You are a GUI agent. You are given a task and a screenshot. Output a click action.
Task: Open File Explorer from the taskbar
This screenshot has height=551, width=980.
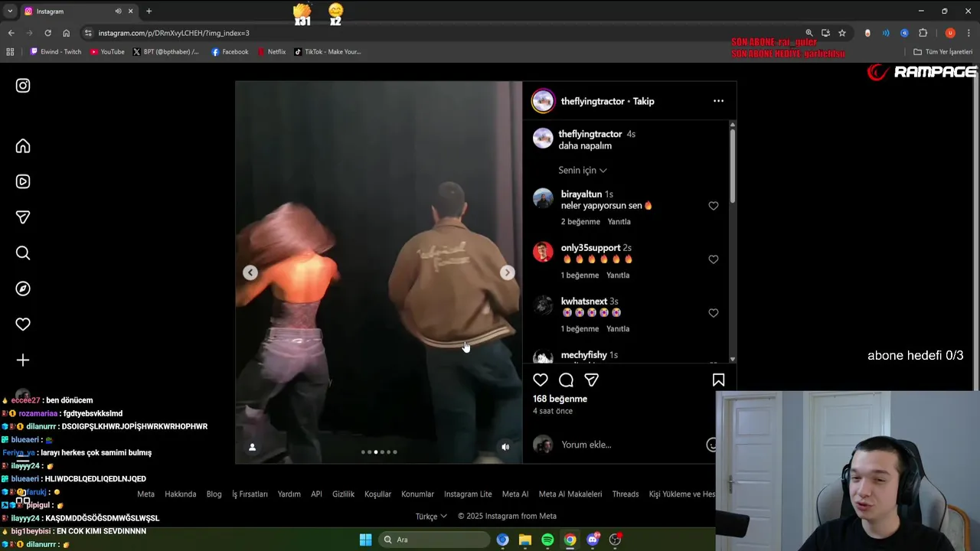(x=525, y=540)
